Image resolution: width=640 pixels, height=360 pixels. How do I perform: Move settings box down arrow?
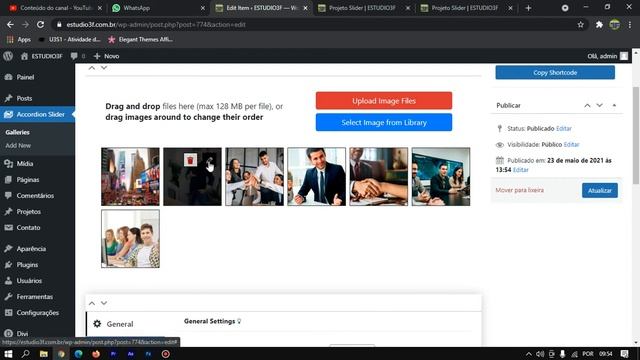pyautogui.click(x=104, y=303)
